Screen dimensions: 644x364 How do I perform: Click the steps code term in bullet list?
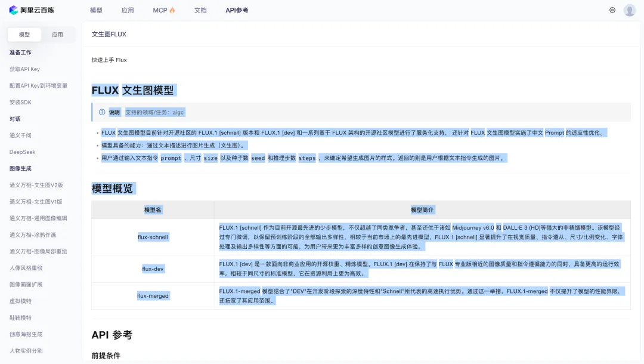click(307, 158)
